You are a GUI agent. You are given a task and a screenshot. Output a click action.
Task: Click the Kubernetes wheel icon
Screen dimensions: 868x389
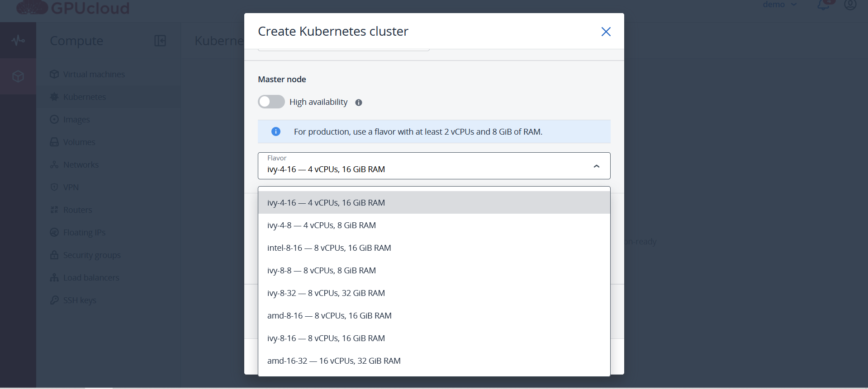(54, 97)
